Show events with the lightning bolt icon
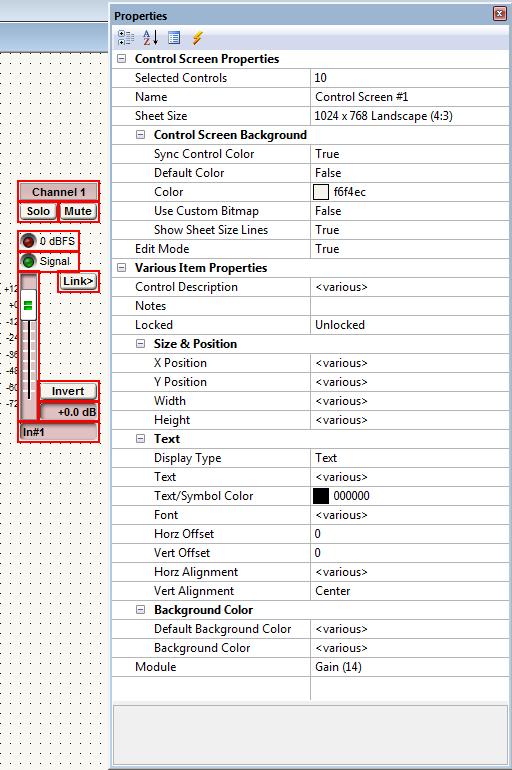This screenshot has height=770, width=512. click(x=197, y=38)
